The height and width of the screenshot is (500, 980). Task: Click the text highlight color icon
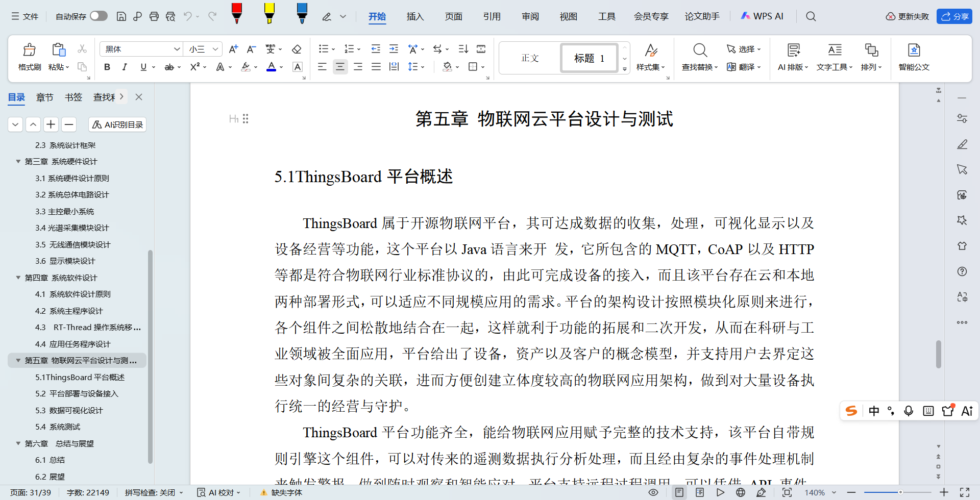click(246, 67)
